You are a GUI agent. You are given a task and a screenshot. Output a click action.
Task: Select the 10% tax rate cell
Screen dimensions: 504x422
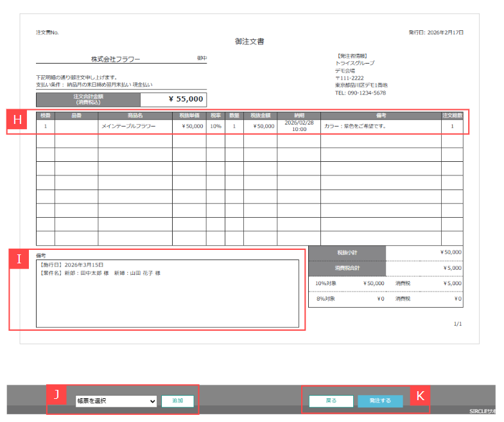point(215,127)
